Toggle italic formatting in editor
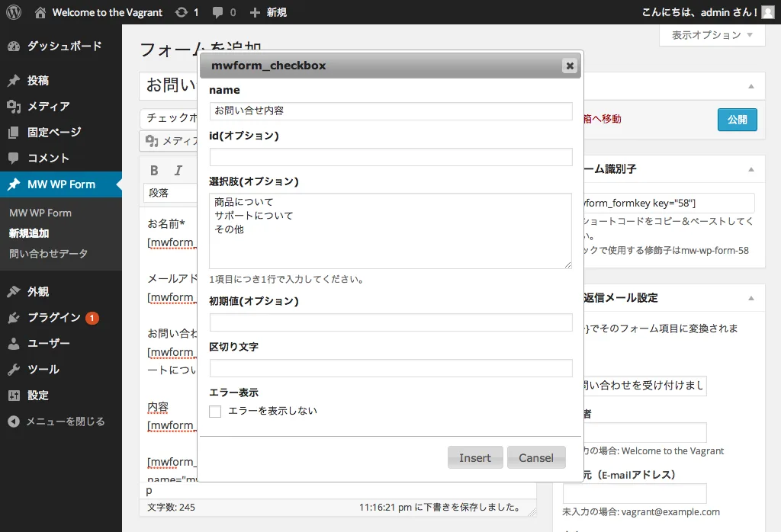781x532 pixels. pos(178,171)
